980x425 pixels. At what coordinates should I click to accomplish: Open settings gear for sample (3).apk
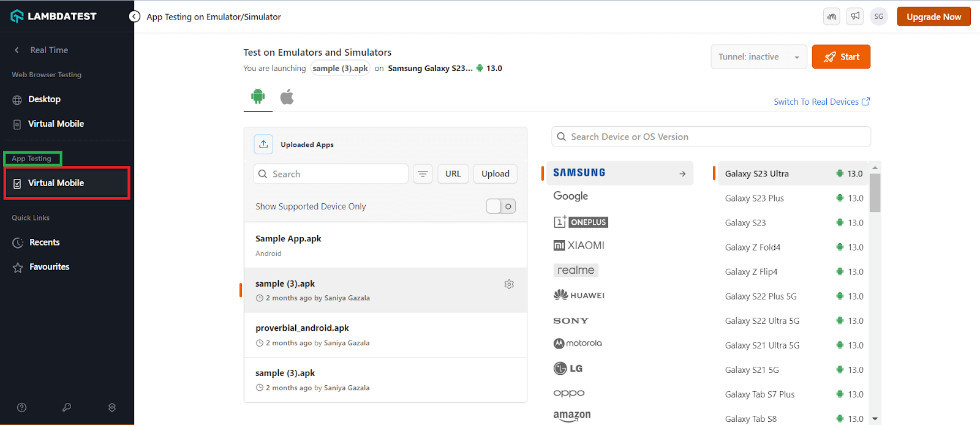click(x=509, y=284)
